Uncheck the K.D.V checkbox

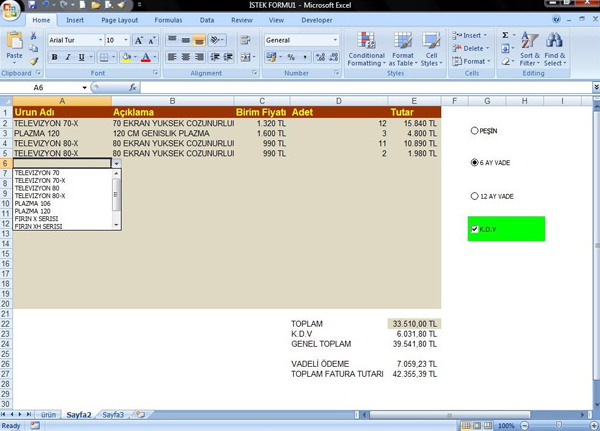click(474, 229)
